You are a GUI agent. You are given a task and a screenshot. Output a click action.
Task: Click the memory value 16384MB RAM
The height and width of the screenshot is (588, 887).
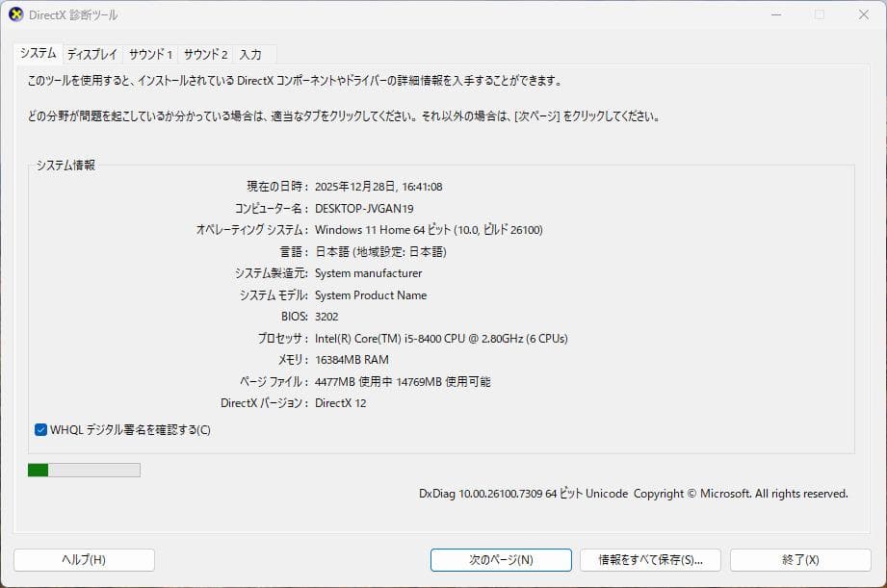pos(352,360)
